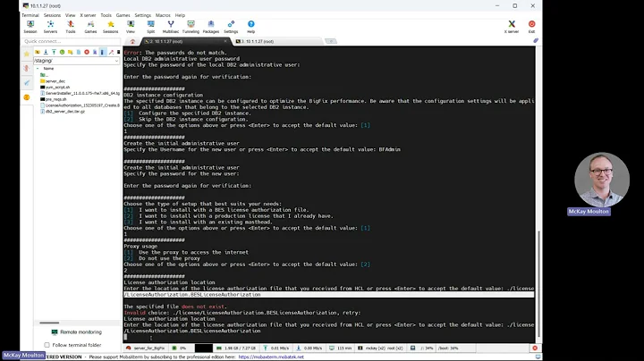
Task: Open the sidebar Sftp orange globe tab
Action: (x=27, y=97)
